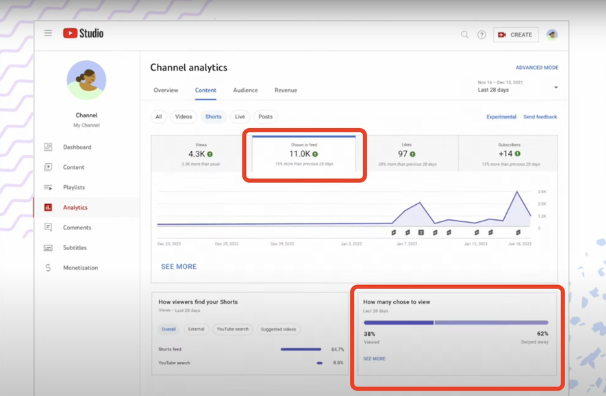
Task: Select the Live filter chip
Action: point(240,117)
